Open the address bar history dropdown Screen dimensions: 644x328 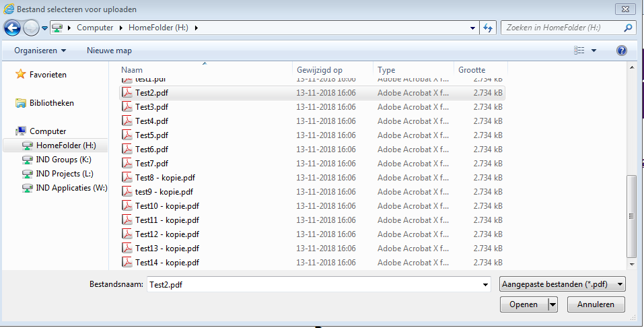tap(472, 28)
